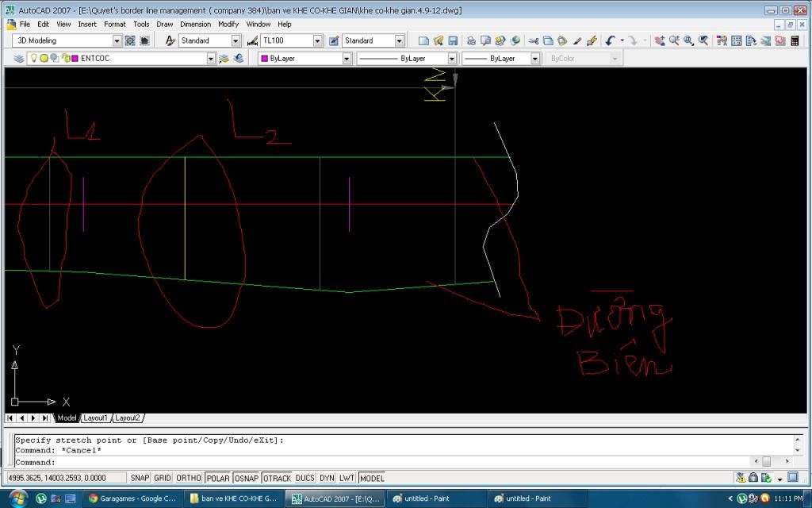Viewport: 812px width, 508px height.
Task: Open the Table Style manager icon
Action: 334,40
